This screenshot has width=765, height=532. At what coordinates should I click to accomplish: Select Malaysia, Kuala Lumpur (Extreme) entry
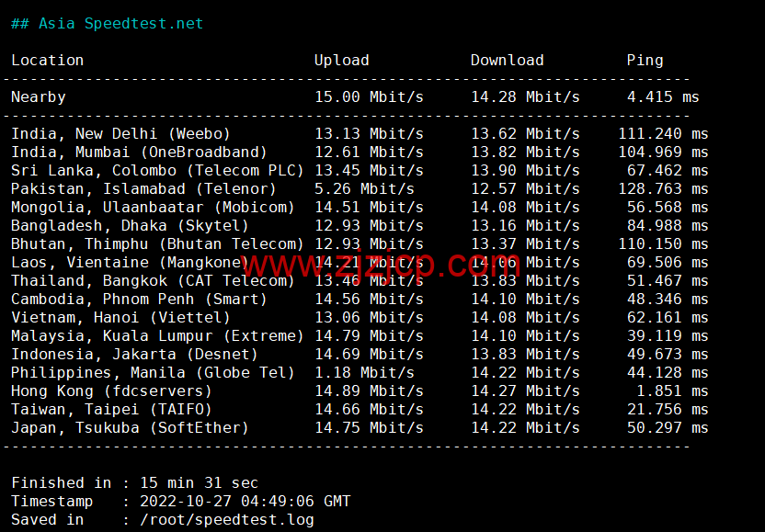point(157,336)
